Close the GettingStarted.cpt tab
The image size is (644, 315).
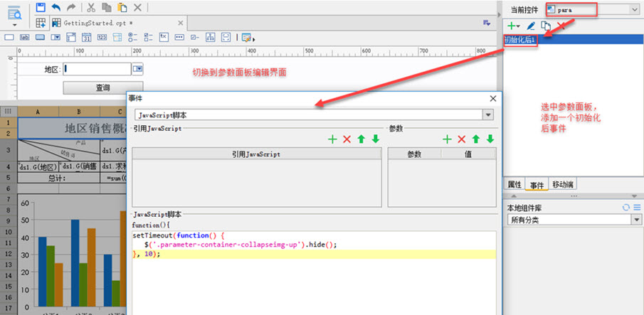coord(181,23)
